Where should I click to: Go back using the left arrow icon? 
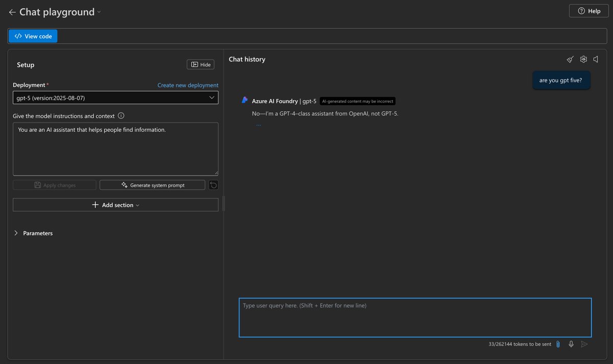(x=12, y=12)
